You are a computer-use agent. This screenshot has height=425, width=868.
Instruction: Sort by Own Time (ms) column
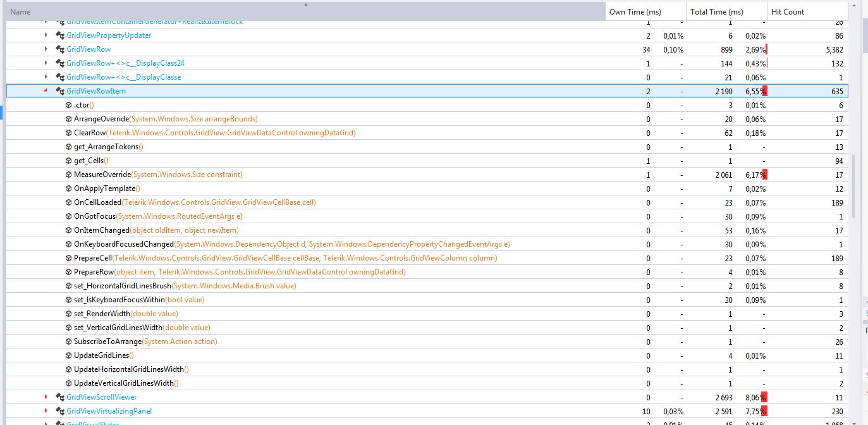[645, 11]
